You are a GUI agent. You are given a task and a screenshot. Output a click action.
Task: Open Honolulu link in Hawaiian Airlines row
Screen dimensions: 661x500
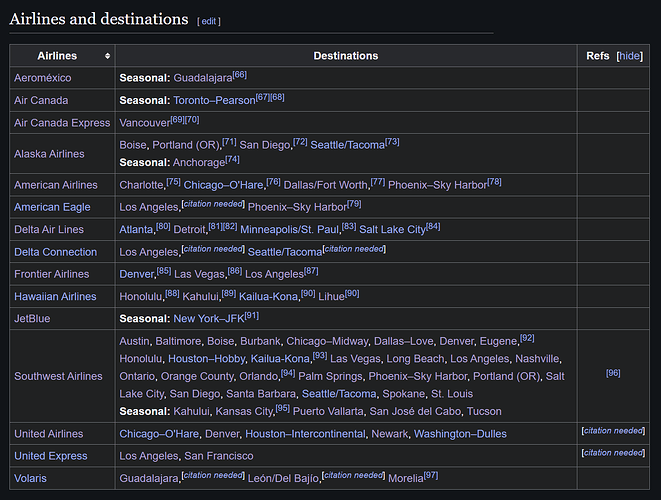coord(140,296)
